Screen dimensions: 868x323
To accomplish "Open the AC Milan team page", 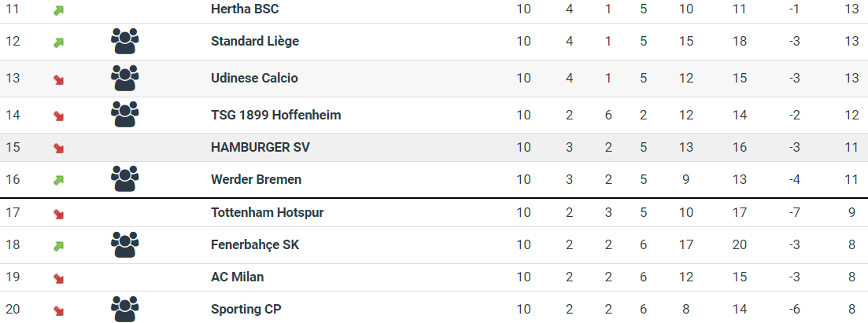I will [238, 277].
